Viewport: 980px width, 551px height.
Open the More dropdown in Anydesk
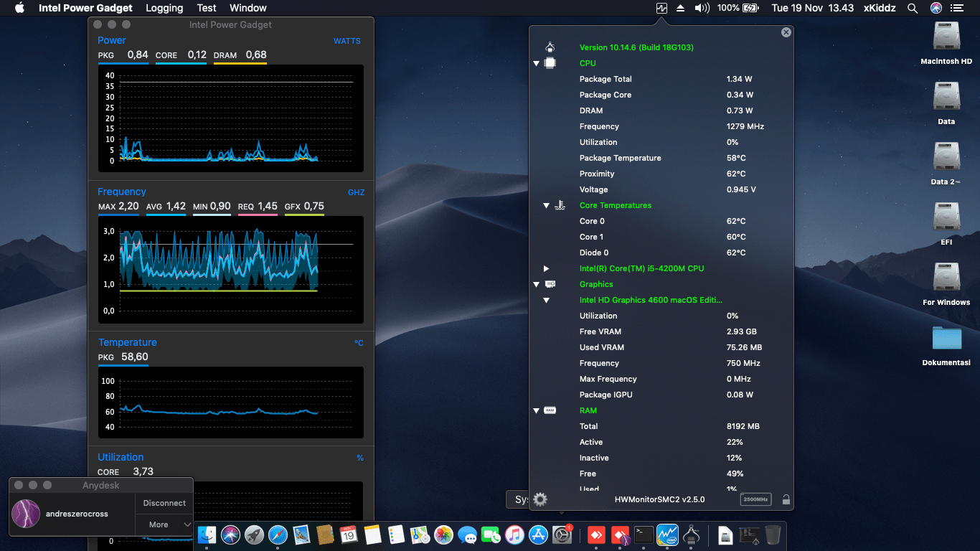pyautogui.click(x=164, y=524)
